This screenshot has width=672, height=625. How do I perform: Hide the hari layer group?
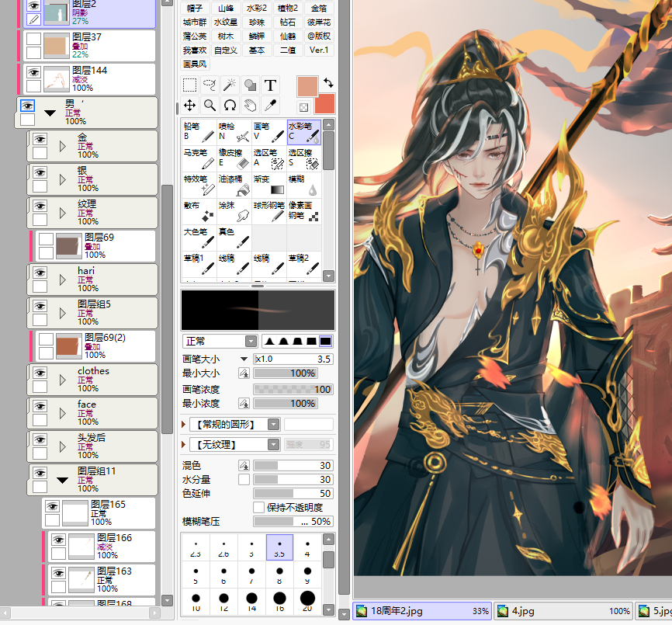[40, 273]
